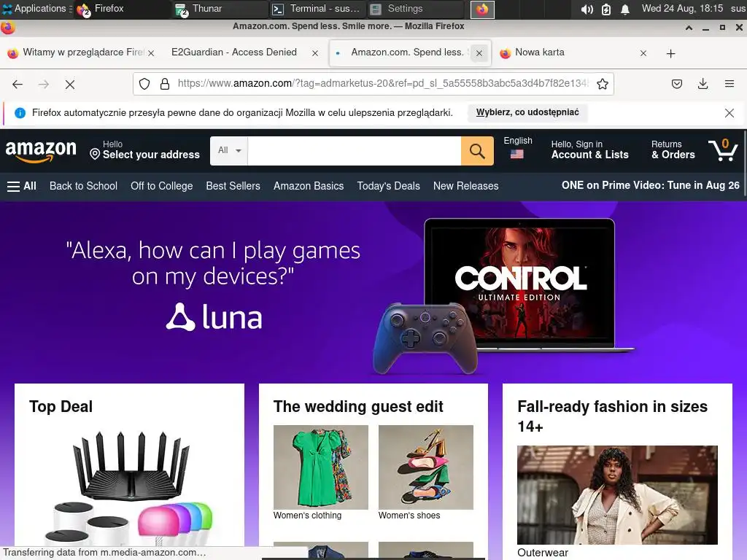Open the Account & Lists menu
Screen dimensions: 747x560
tap(589, 149)
